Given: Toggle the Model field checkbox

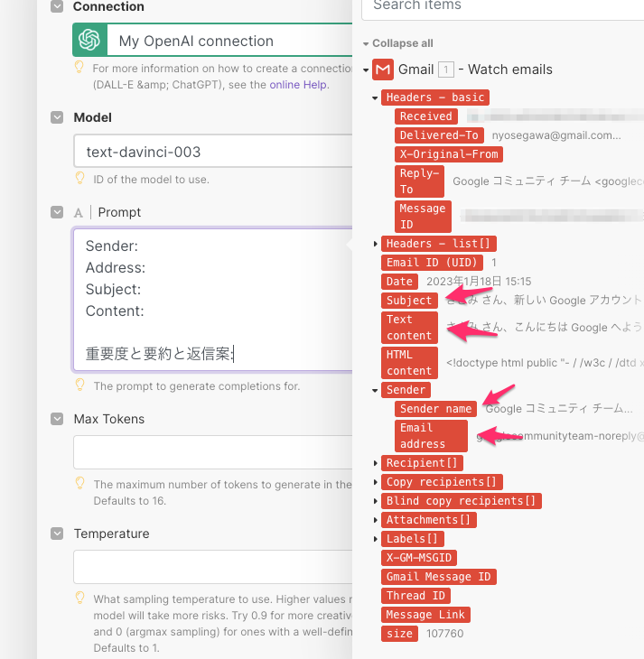Looking at the screenshot, I should click(x=57, y=117).
